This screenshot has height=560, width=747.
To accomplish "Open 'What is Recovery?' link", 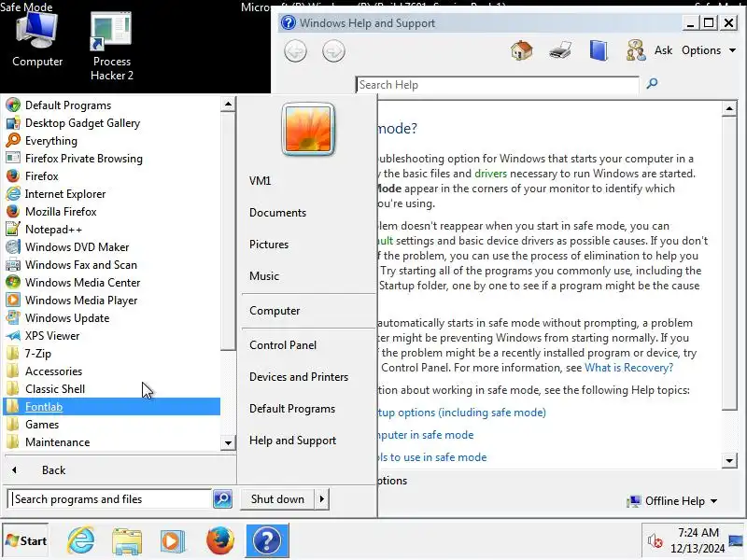I will click(x=628, y=368).
